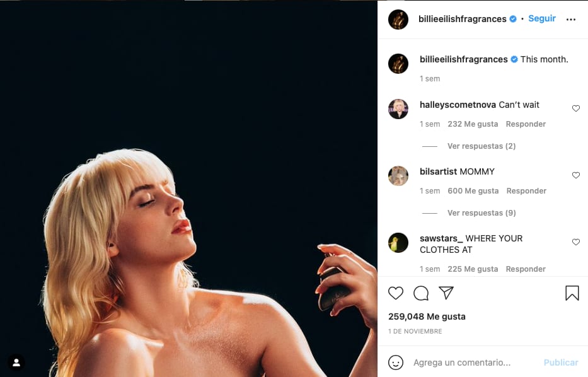Share the post with the paper plane icon
The image size is (588, 377).
point(446,293)
